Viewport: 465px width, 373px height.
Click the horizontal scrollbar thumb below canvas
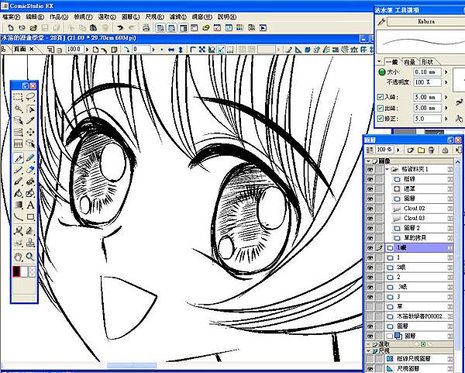132,365
